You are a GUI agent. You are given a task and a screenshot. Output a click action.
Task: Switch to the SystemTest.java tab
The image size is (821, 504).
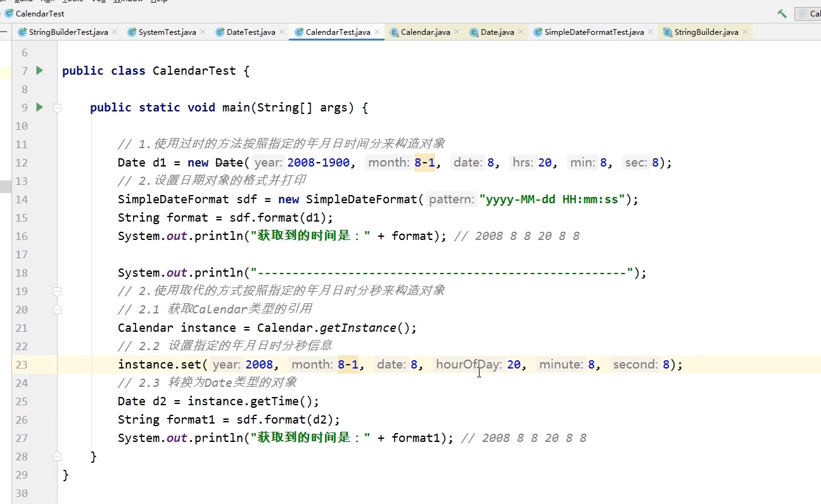click(167, 32)
